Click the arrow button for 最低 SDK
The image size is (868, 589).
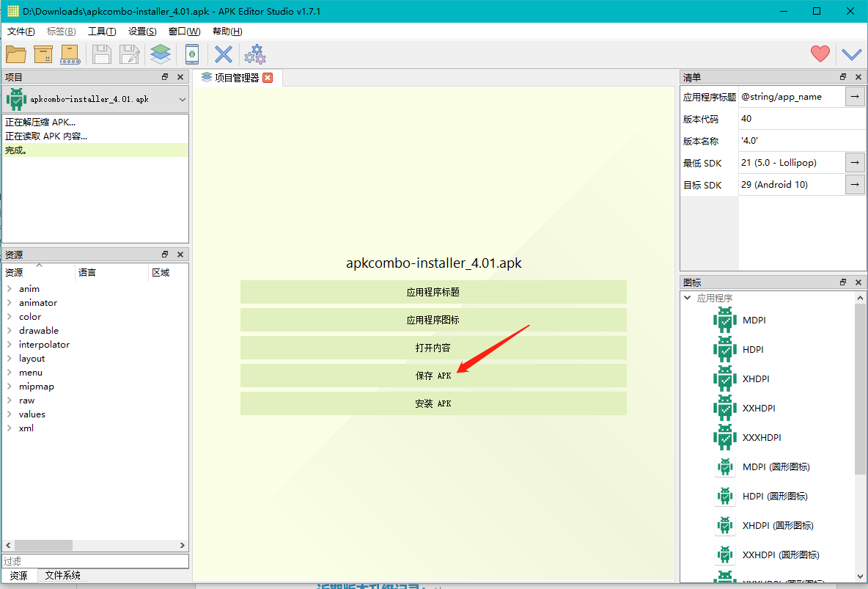click(x=855, y=162)
